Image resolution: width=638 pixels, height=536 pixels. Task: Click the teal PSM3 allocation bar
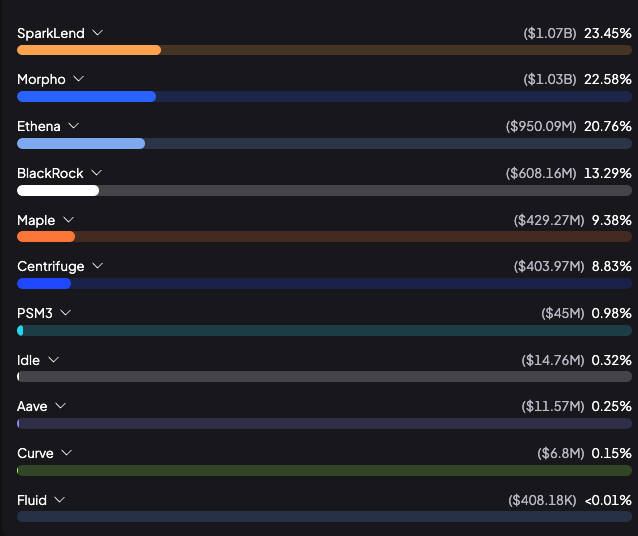tap(324, 330)
